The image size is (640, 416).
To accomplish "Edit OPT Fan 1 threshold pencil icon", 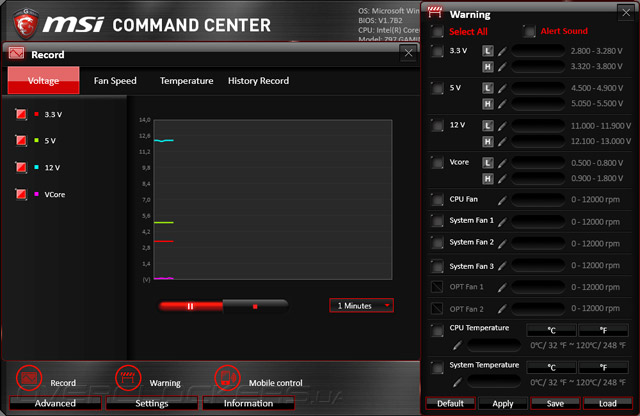I will click(502, 287).
